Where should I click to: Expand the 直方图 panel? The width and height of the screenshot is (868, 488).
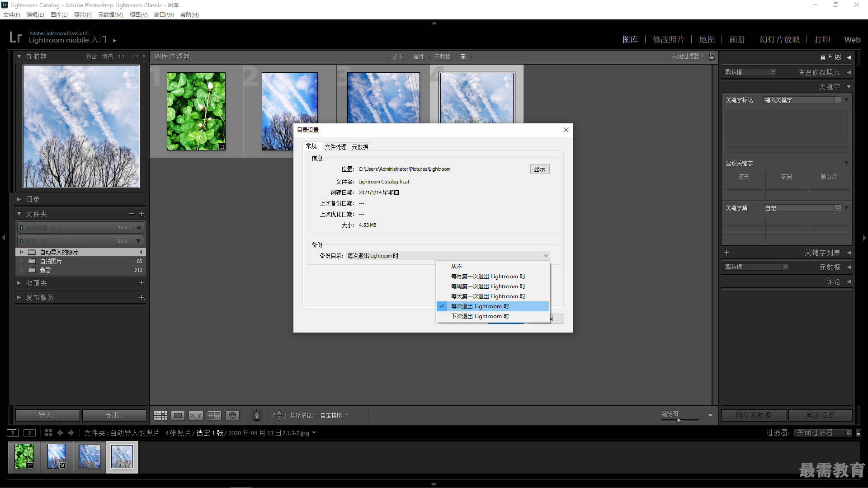coord(849,57)
